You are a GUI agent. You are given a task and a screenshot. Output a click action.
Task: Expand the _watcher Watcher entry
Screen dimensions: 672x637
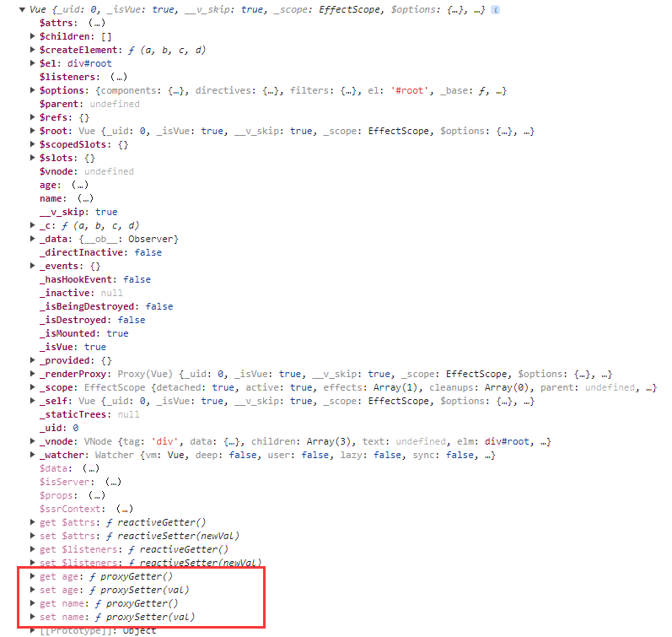coord(32,455)
